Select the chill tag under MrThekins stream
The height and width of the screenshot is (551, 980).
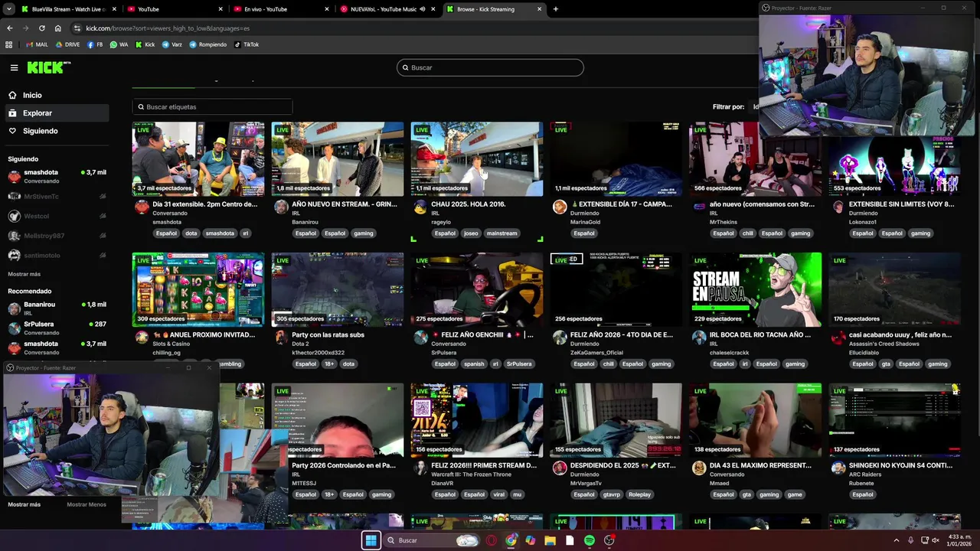click(748, 233)
